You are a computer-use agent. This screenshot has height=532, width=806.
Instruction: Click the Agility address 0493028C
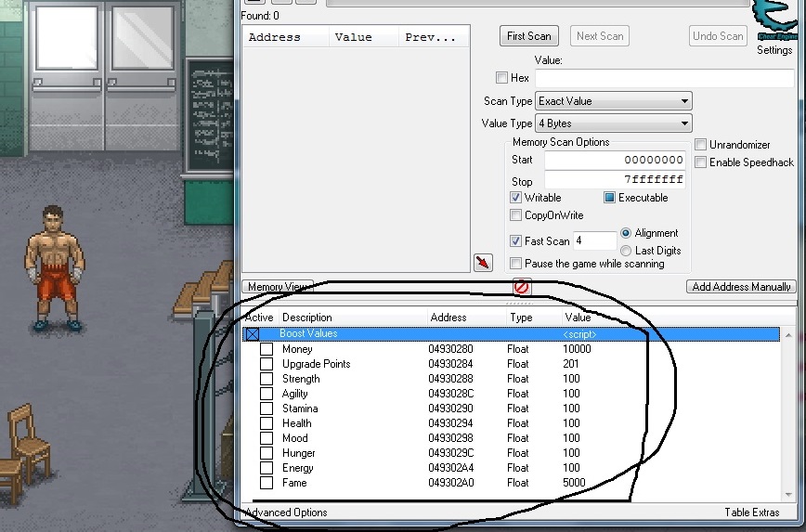(x=450, y=394)
